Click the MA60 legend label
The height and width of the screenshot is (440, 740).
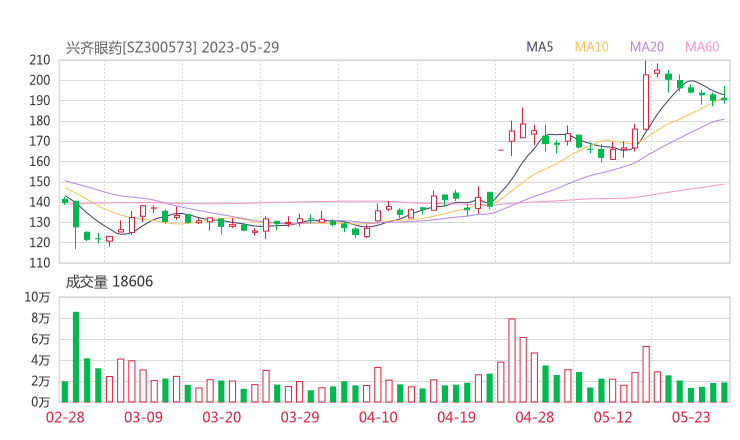coord(702,47)
